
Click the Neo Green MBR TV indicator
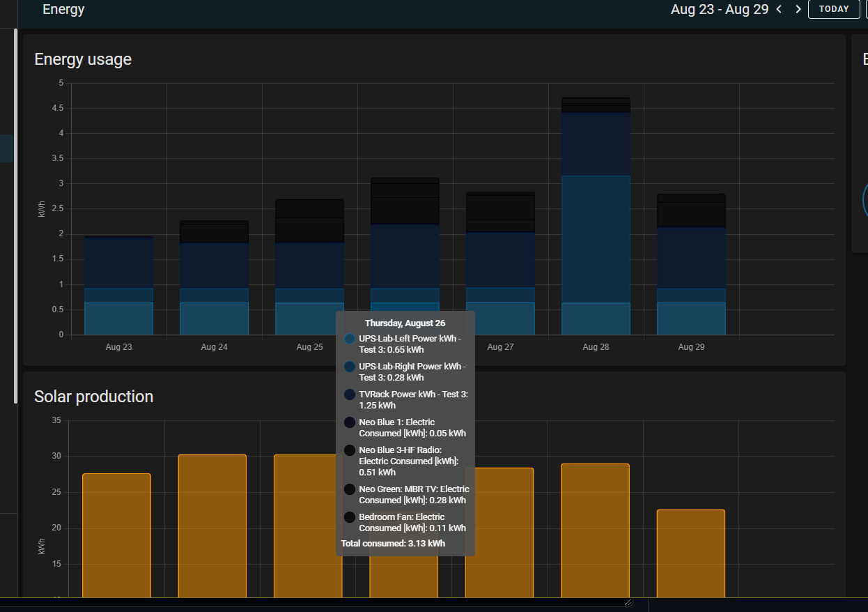tap(348, 489)
